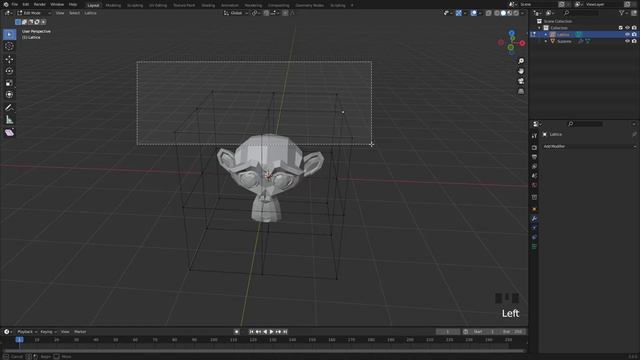
Task: Open the View Layer properties tab icon
Action: [534, 167]
